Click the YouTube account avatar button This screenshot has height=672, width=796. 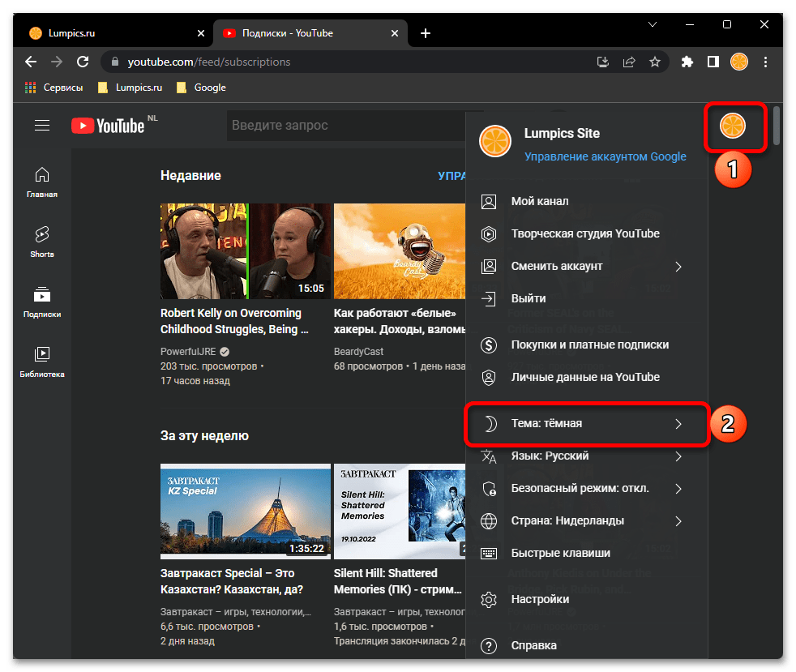coord(733,126)
